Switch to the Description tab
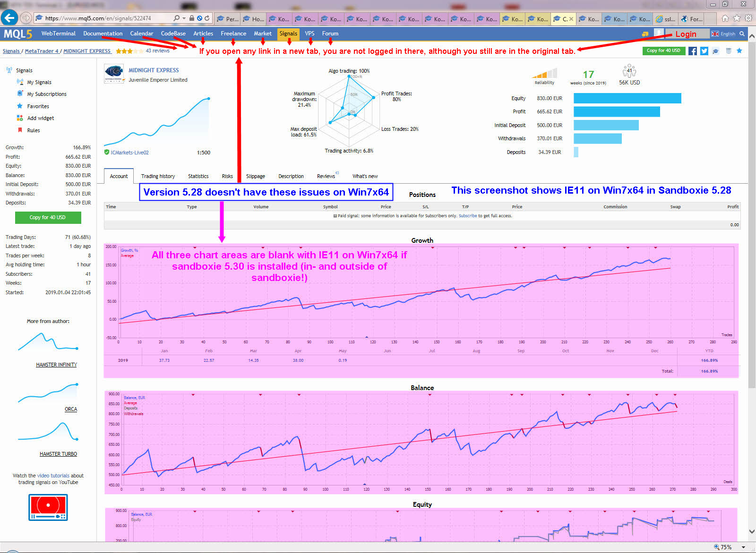756x553 pixels. click(x=291, y=176)
